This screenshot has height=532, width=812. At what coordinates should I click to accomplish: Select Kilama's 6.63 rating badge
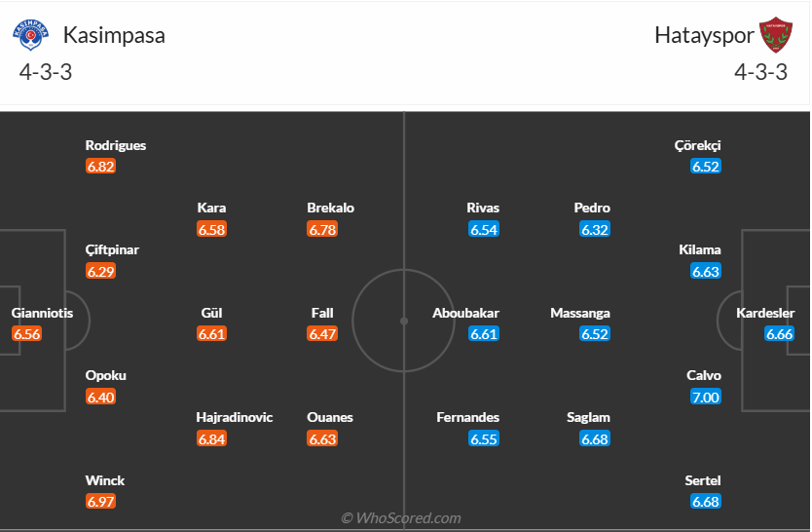click(x=706, y=272)
